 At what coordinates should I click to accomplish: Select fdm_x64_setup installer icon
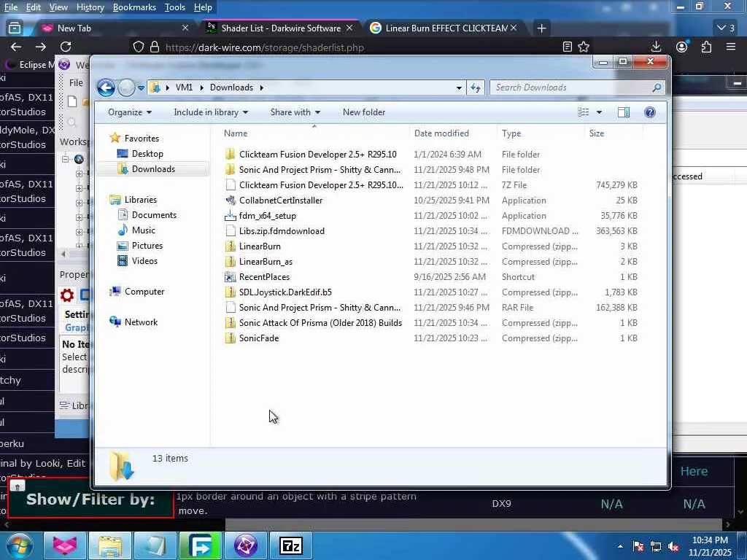click(x=230, y=216)
